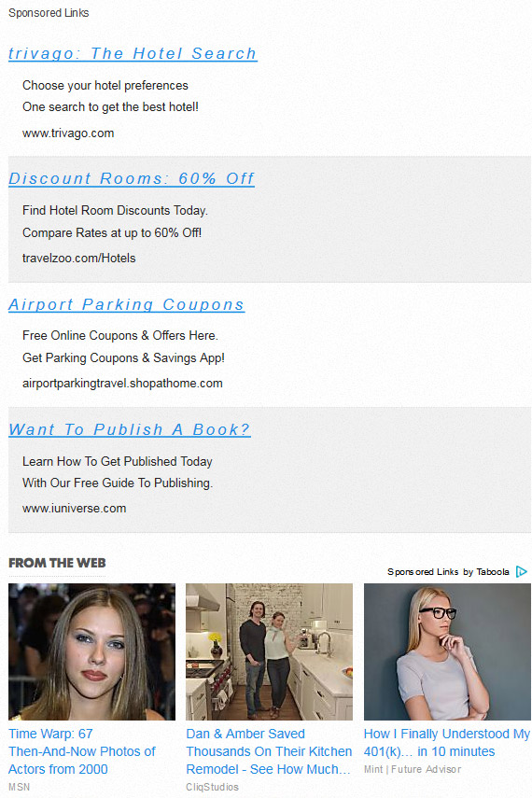532x798 pixels.
Task: Open the kitchen remodel couple thumbnail
Action: pyautogui.click(x=269, y=651)
